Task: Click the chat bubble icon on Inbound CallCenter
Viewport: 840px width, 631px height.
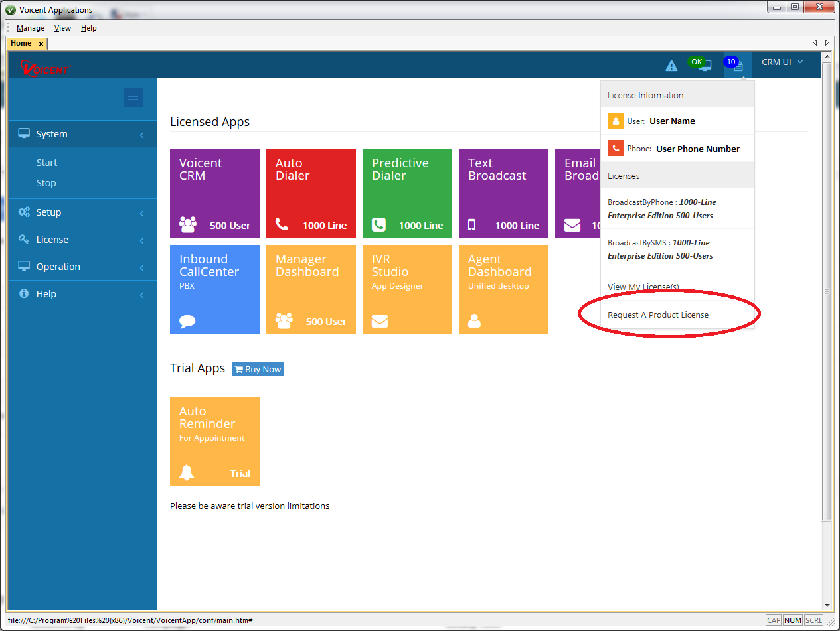Action: pos(187,320)
